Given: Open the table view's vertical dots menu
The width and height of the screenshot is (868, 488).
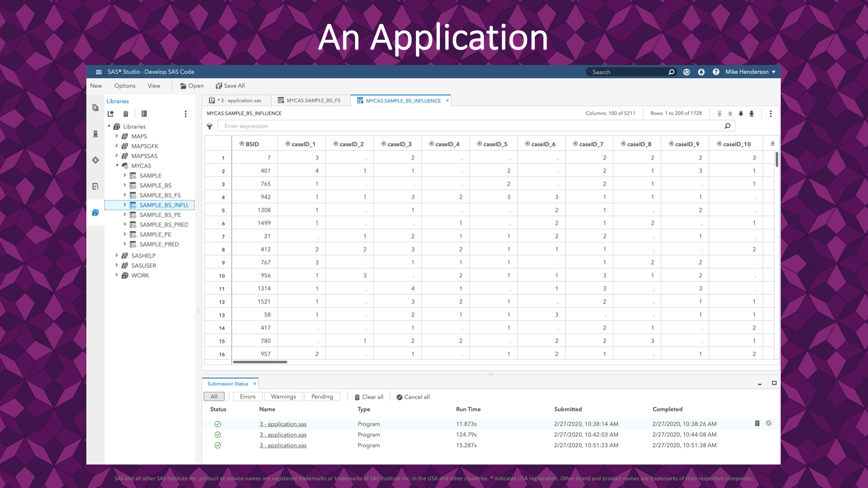Looking at the screenshot, I should point(771,113).
